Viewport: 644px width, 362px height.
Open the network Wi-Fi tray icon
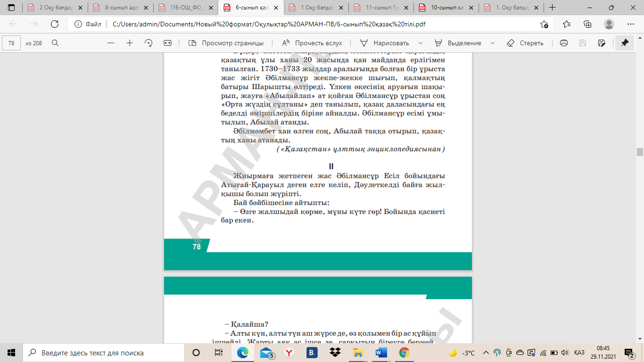(543, 353)
